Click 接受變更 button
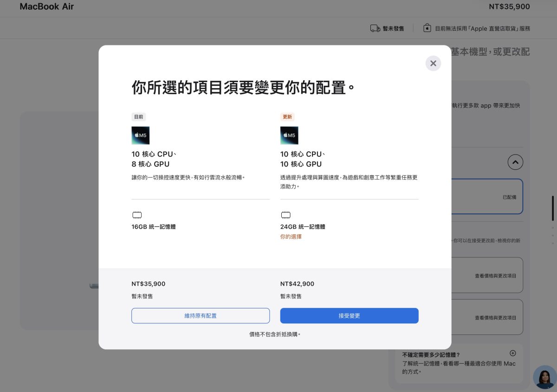Image resolution: width=557 pixels, height=392 pixels. coord(349,315)
